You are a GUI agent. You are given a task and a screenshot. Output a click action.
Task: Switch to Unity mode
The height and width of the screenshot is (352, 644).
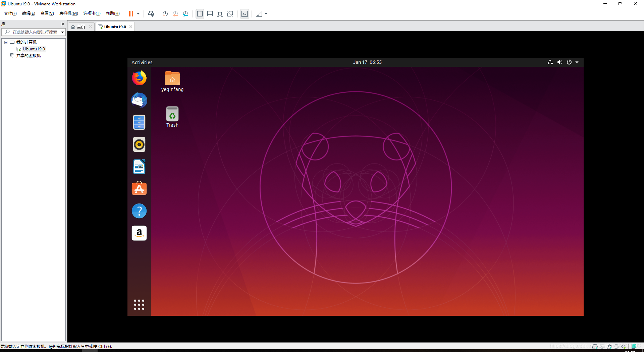(x=230, y=14)
